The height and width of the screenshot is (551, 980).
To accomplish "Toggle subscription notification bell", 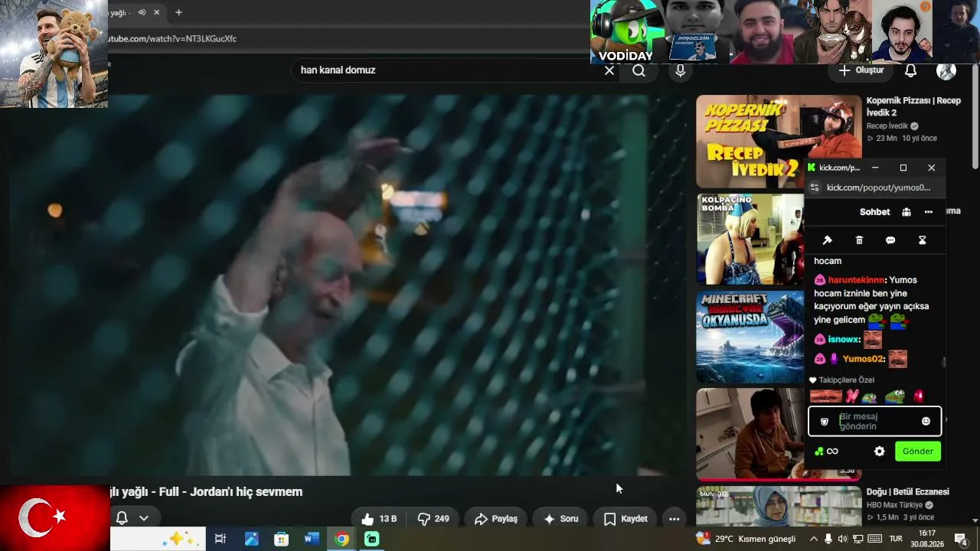I will coord(122,518).
